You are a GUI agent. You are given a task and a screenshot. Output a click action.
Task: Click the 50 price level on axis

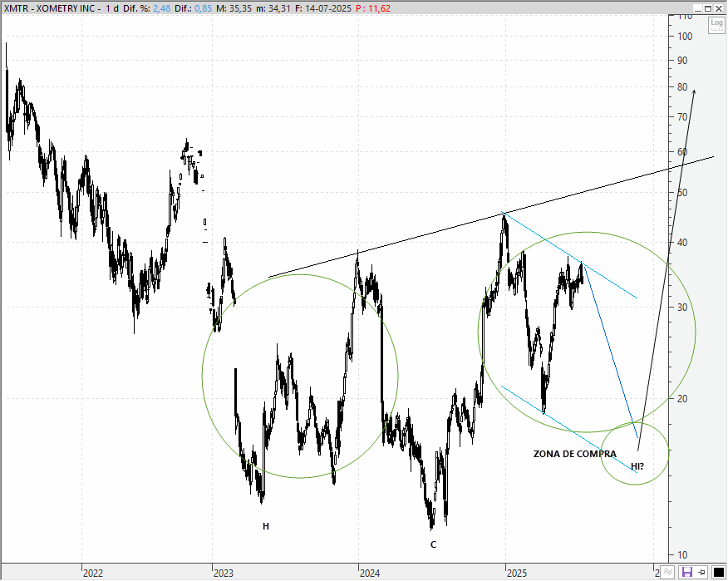coord(682,192)
